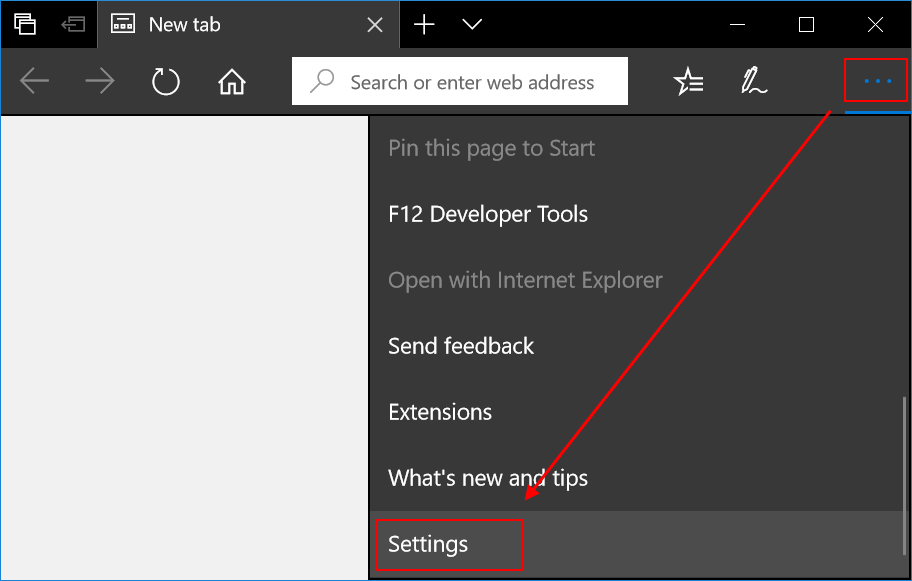This screenshot has width=912, height=581.
Task: Close the Edge window
Action: 875,24
